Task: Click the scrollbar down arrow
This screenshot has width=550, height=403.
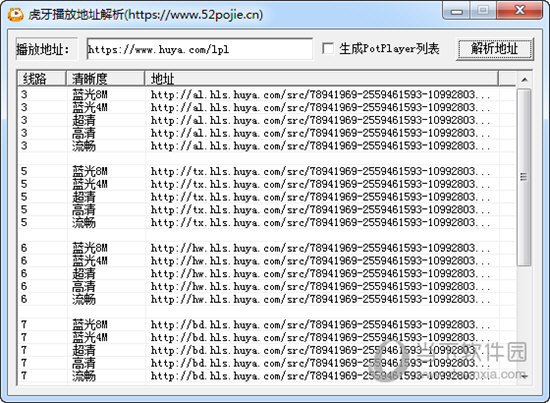Action: [x=524, y=376]
